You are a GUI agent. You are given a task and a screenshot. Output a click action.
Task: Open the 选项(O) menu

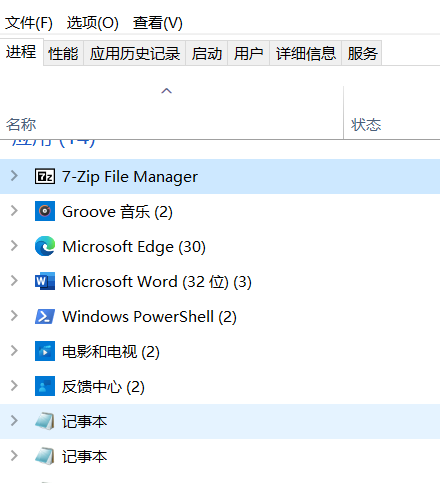pyautogui.click(x=92, y=23)
